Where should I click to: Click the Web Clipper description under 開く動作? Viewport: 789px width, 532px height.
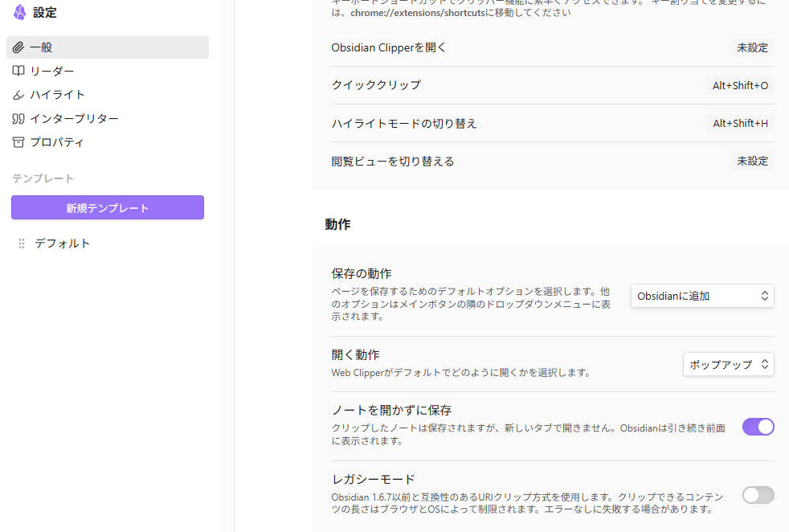pyautogui.click(x=461, y=373)
